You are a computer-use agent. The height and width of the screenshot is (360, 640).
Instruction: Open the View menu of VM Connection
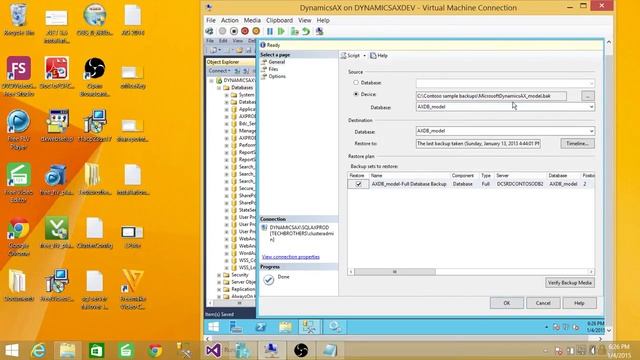click(304, 20)
